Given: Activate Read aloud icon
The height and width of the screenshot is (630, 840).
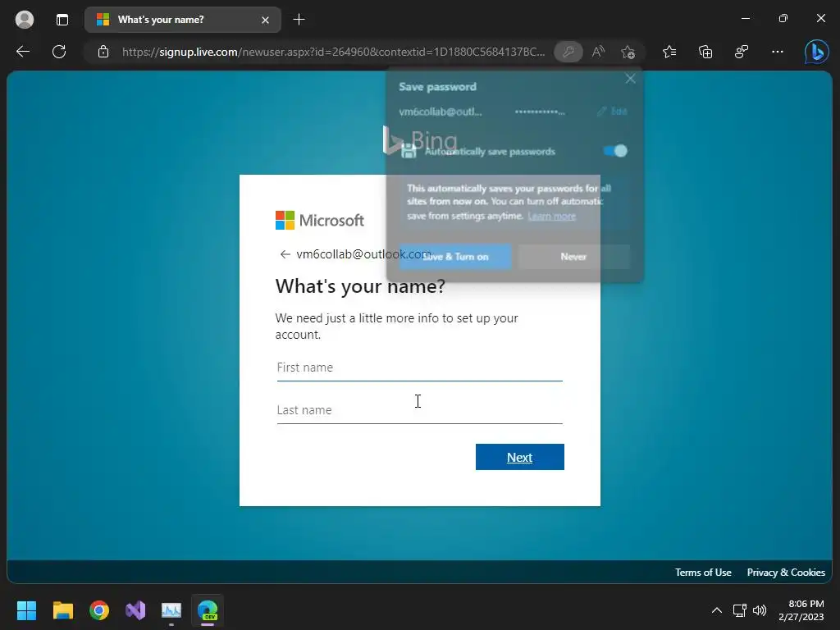Looking at the screenshot, I should [x=598, y=52].
